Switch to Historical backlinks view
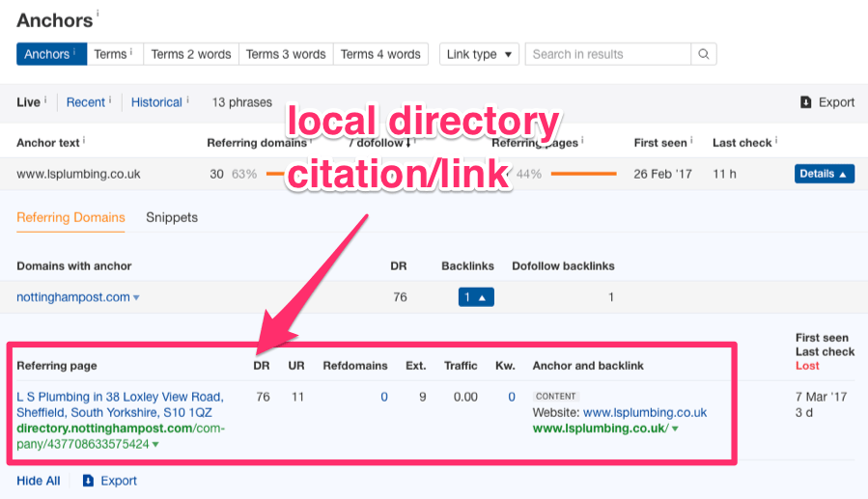Screen dimensions: 868x499 pos(156,102)
